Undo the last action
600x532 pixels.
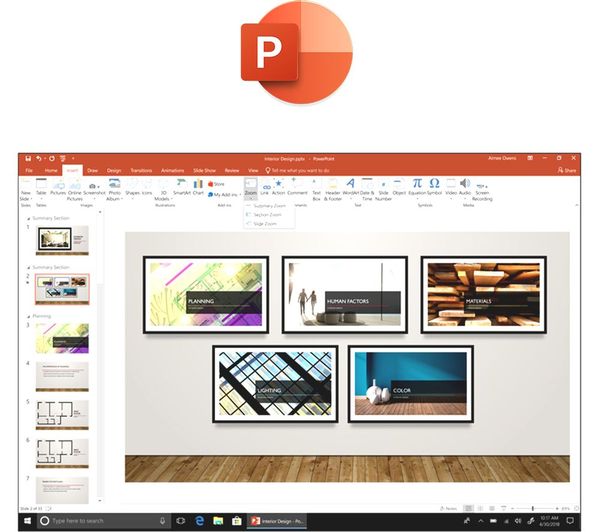click(x=39, y=158)
